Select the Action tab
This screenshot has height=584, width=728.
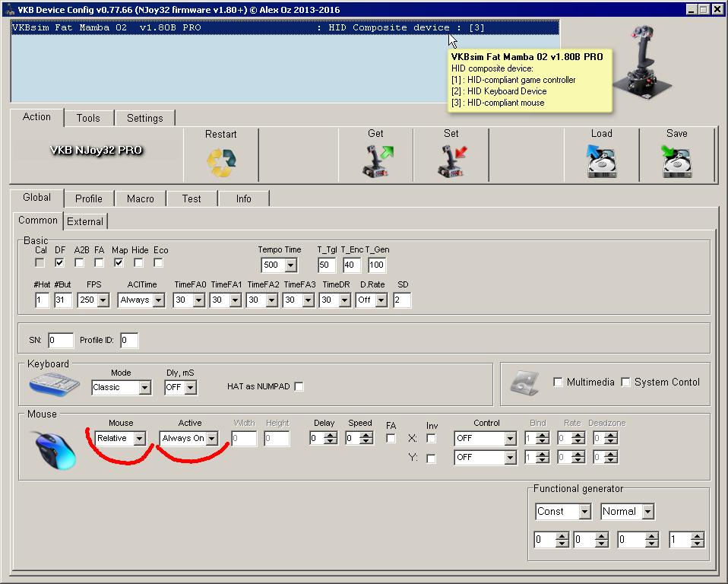pyautogui.click(x=36, y=117)
